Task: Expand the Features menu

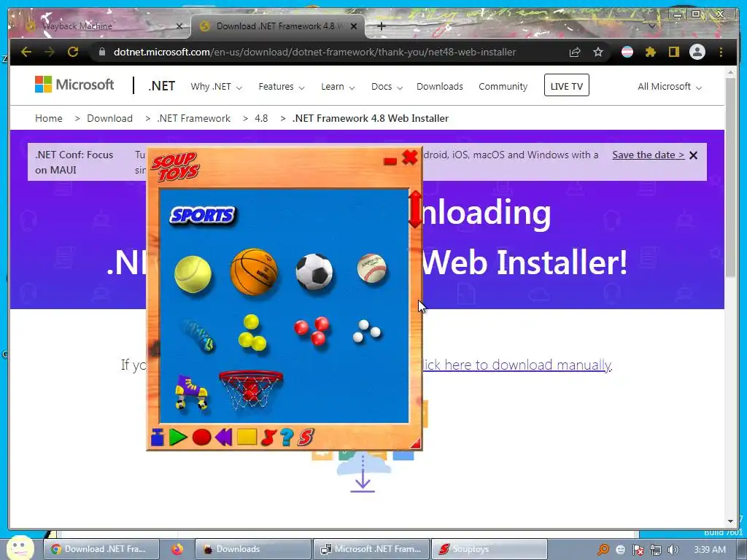Action: [x=282, y=87]
